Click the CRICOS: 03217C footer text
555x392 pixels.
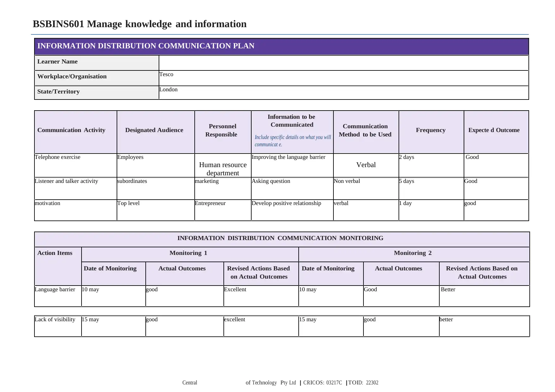[x=323, y=383]
